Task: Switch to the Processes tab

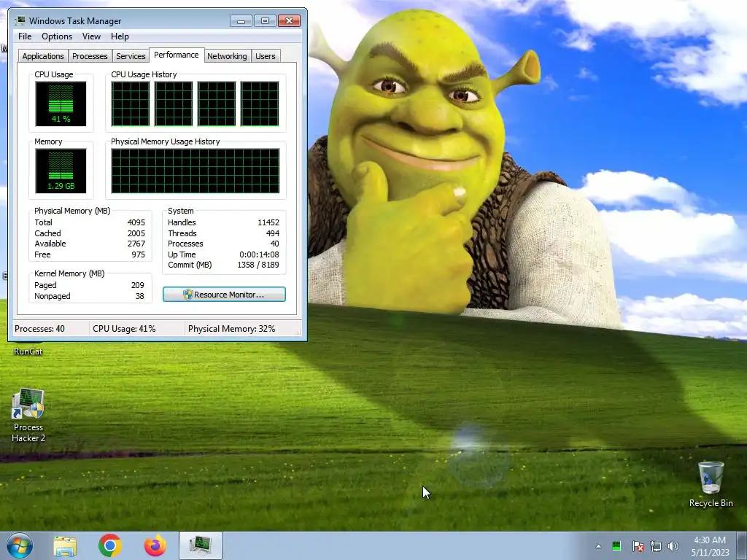Action: point(90,55)
